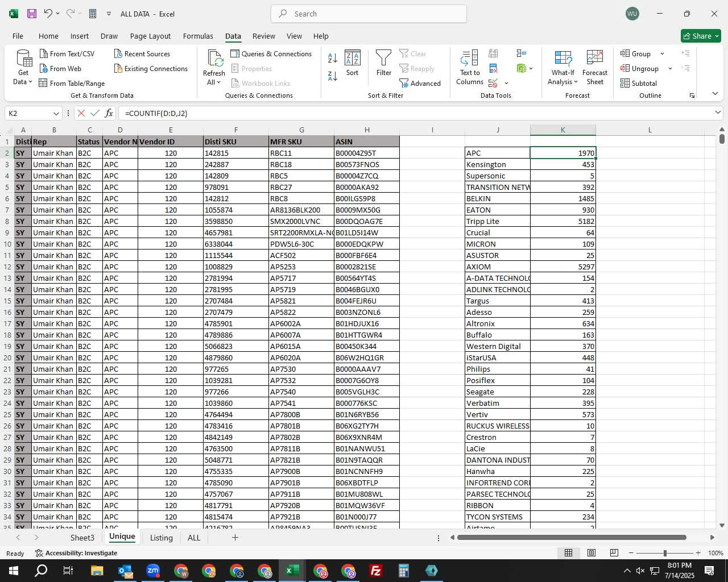Click the zoom out minus button
This screenshot has height=582, width=728.
631,553
